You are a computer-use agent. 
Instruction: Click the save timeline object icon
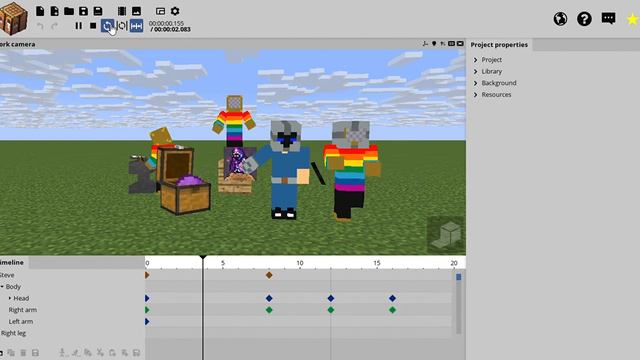click(x=35, y=353)
